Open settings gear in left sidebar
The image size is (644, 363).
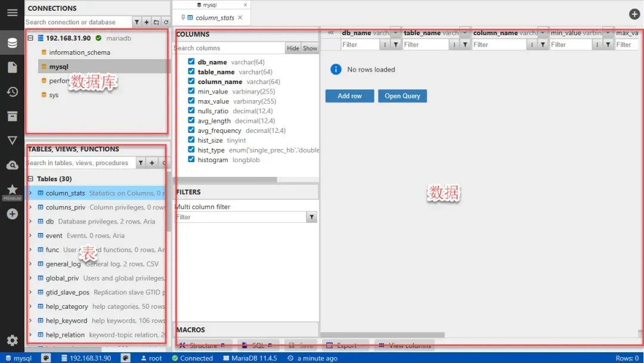[12, 340]
